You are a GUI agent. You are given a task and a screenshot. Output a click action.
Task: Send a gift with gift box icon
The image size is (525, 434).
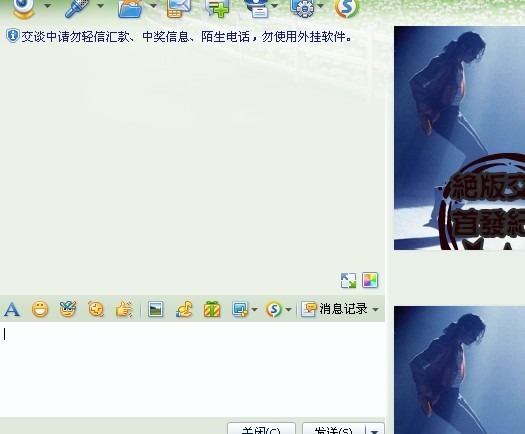point(212,309)
